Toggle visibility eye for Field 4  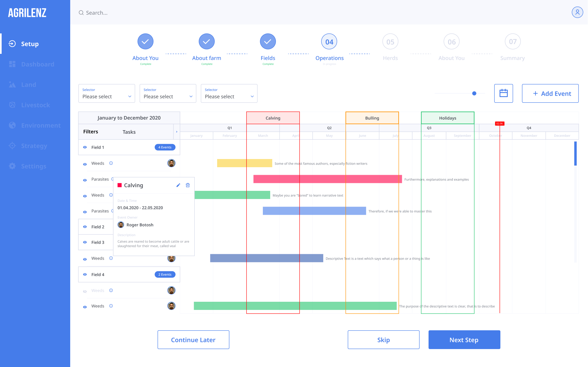pyautogui.click(x=85, y=275)
